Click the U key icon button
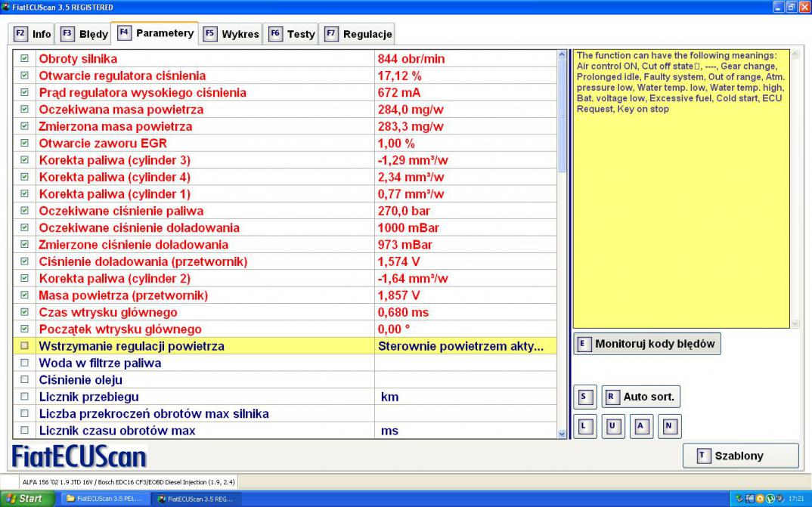 612,426
